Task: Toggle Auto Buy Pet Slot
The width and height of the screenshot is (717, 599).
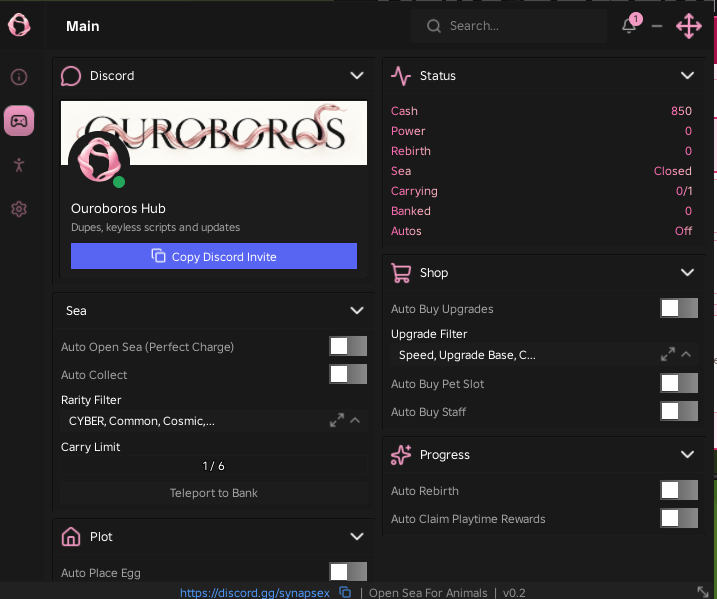Action: 679,383
